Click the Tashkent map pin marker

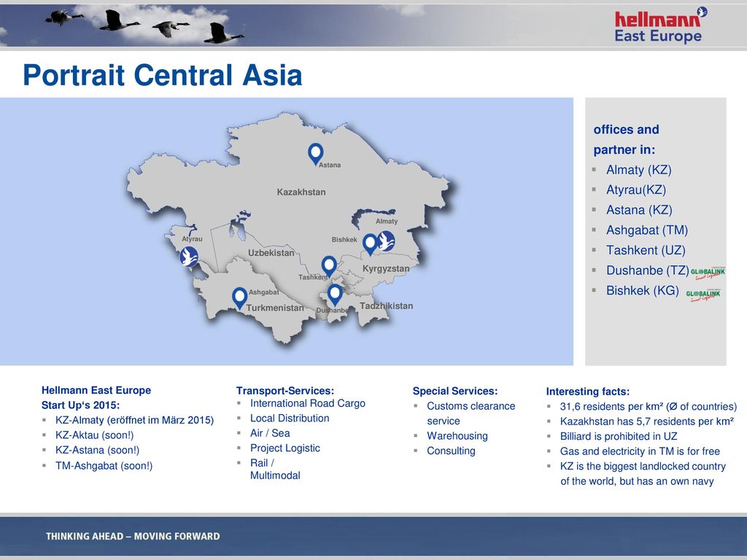pyautogui.click(x=329, y=267)
